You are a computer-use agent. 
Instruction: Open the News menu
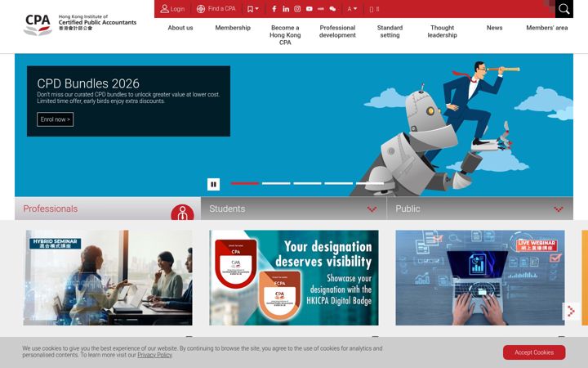tap(495, 28)
